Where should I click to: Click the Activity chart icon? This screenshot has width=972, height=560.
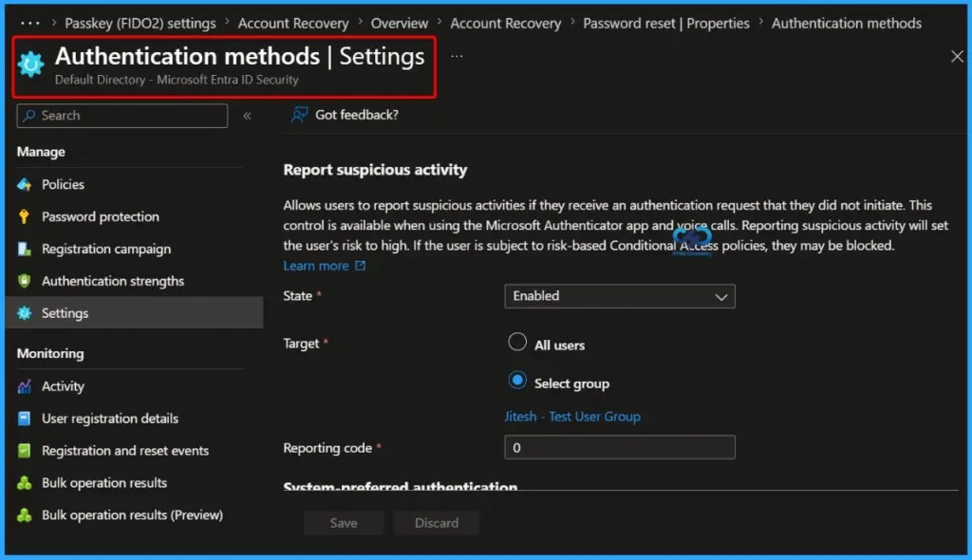pyautogui.click(x=24, y=386)
